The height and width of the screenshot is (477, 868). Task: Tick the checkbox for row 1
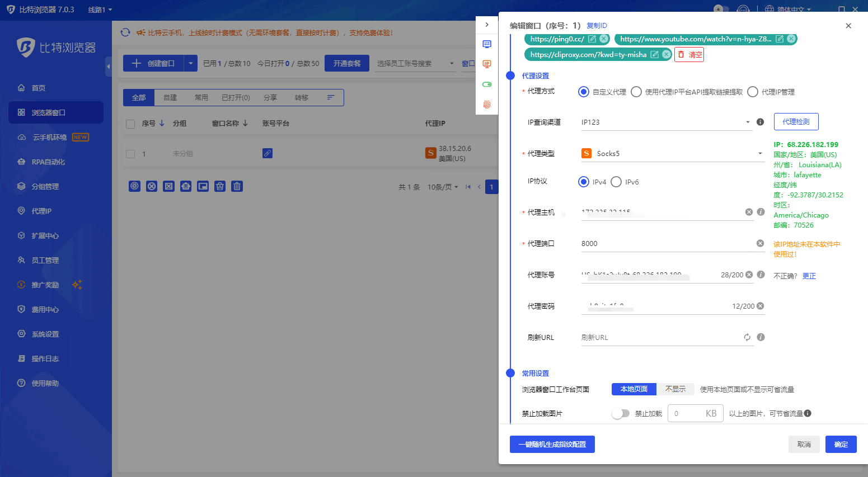[x=130, y=154]
